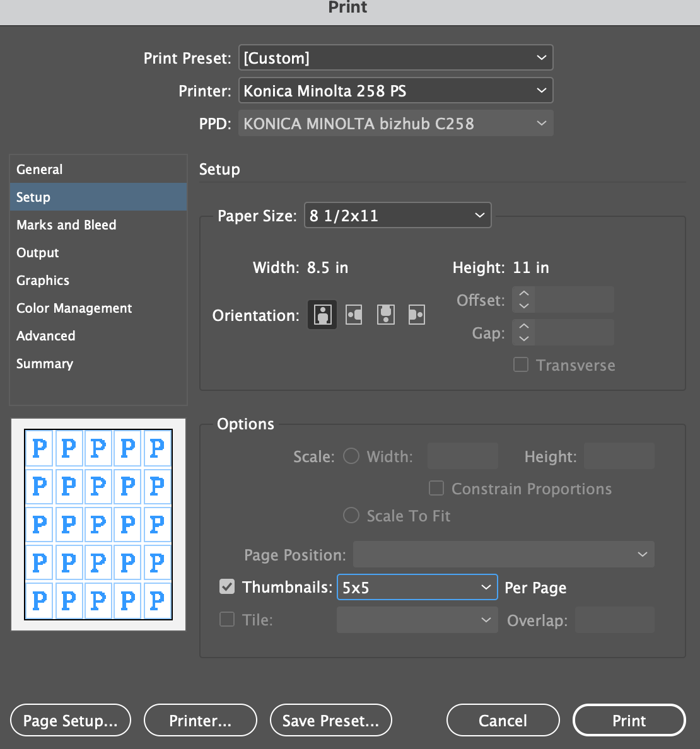Choose the reverse Portrait orientation icon
Viewport: 700px width, 749px height.
click(x=385, y=315)
